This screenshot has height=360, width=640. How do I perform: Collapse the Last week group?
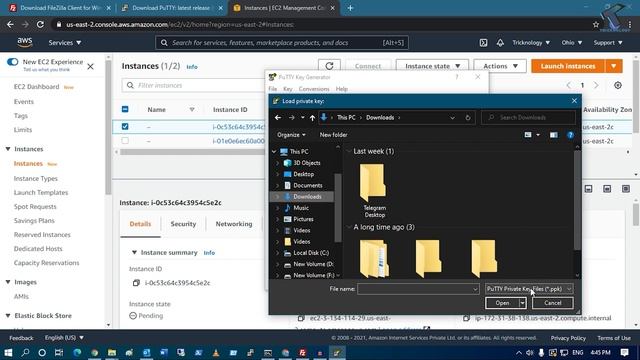point(349,151)
